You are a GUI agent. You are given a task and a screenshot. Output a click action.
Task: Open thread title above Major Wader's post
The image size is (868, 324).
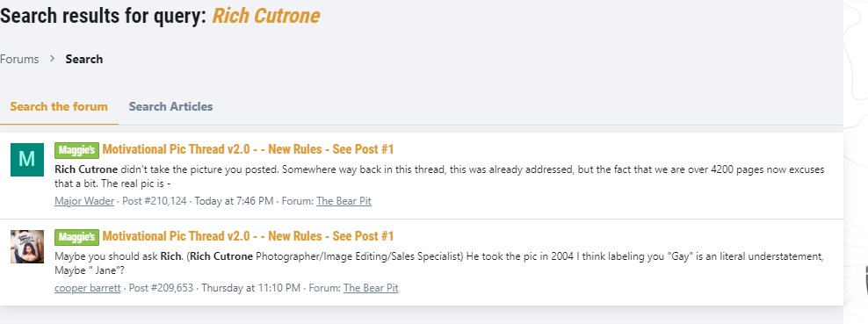[248, 149]
